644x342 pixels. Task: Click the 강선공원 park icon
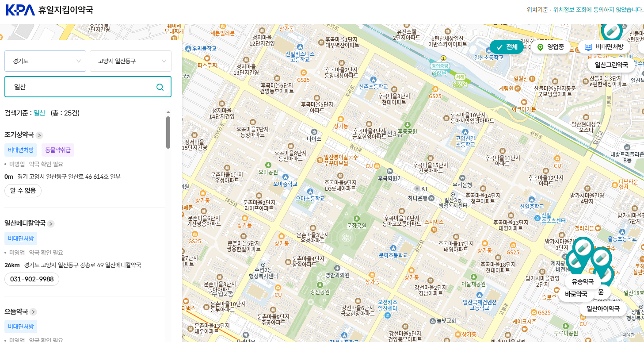click(x=320, y=285)
